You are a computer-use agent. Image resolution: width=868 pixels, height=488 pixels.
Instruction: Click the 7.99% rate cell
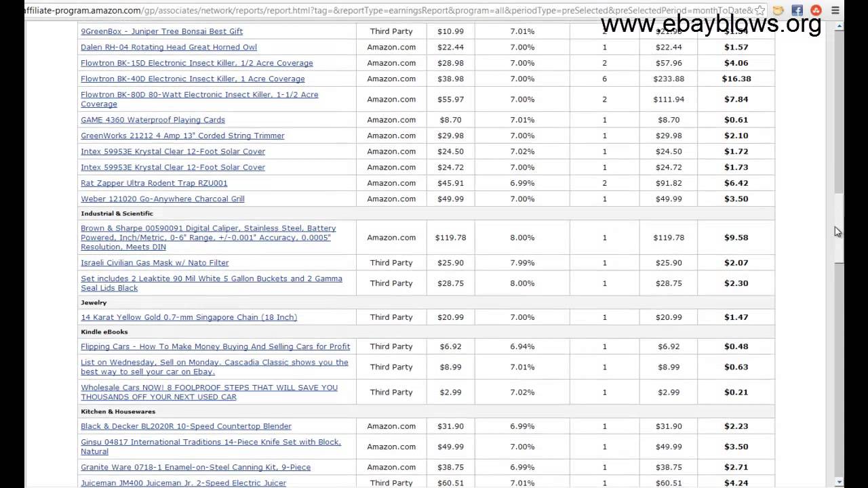tap(522, 262)
